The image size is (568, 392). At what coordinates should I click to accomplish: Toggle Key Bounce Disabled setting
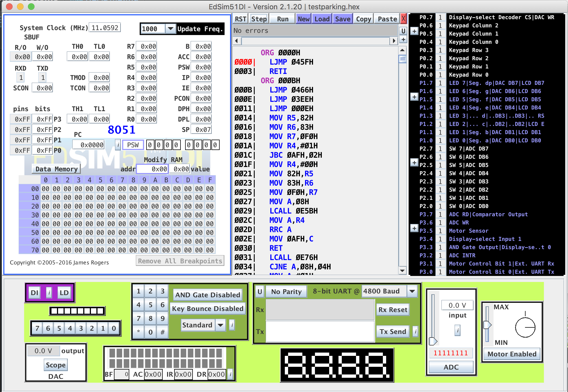click(208, 309)
